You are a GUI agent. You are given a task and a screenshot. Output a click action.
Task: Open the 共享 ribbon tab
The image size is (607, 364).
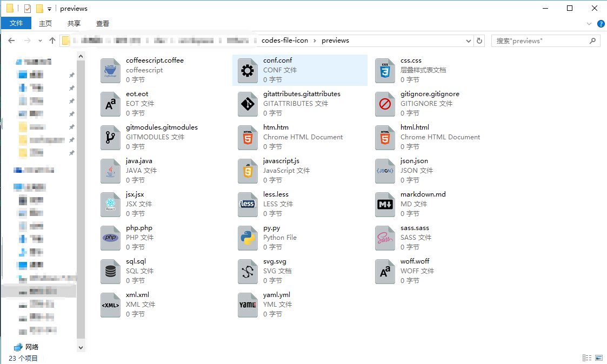[74, 24]
